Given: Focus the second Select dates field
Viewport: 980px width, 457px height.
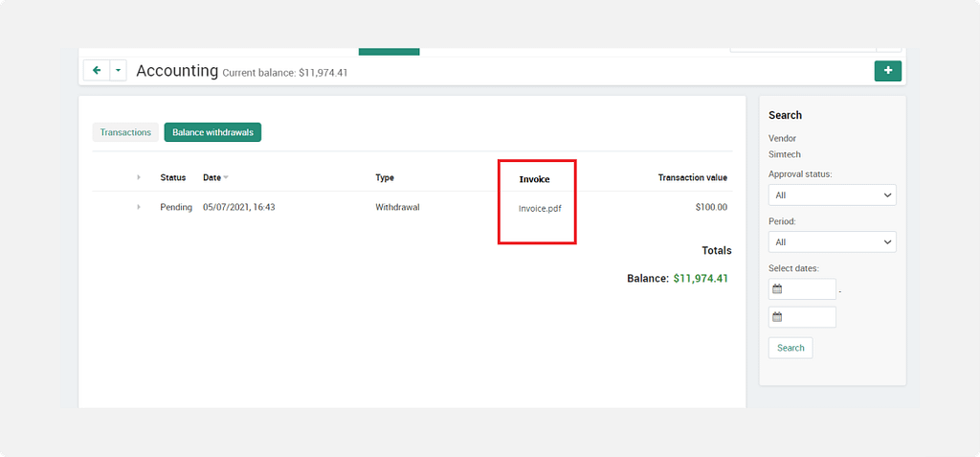Looking at the screenshot, I should click(x=811, y=317).
